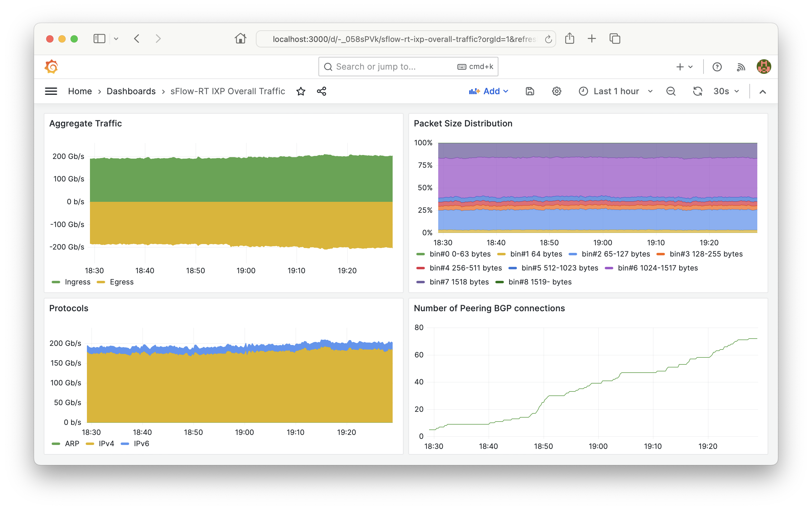
Task: Open dashboard settings gear
Action: [x=556, y=91]
